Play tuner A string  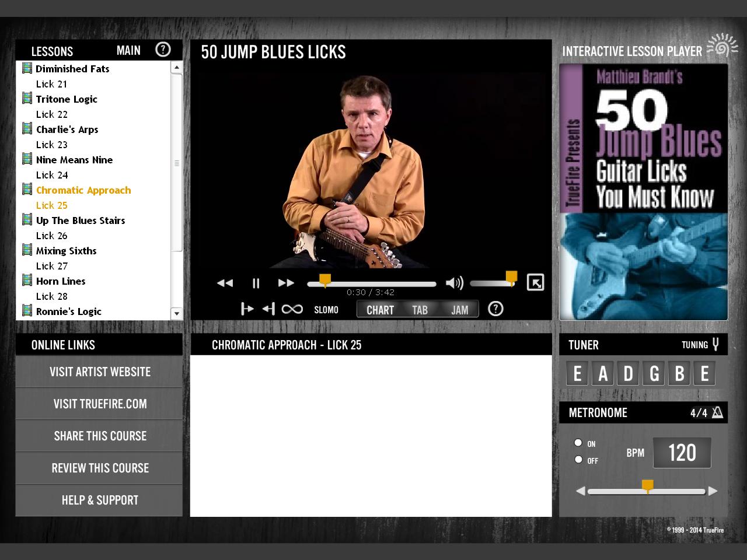point(603,373)
